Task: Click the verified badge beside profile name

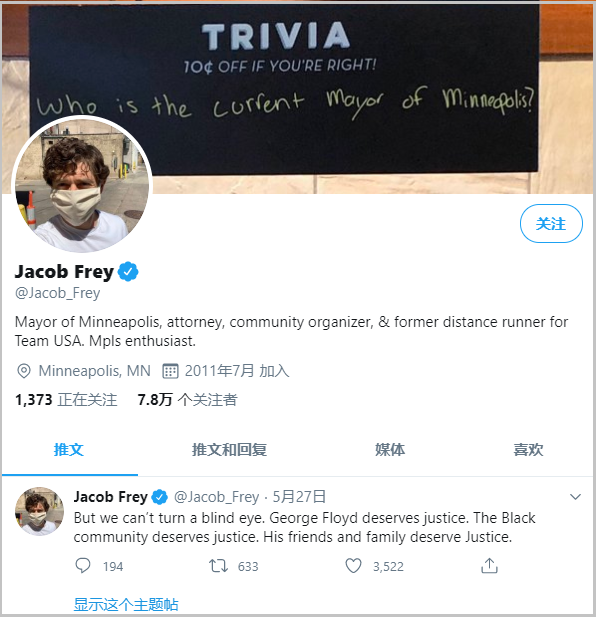Action: pos(128,272)
